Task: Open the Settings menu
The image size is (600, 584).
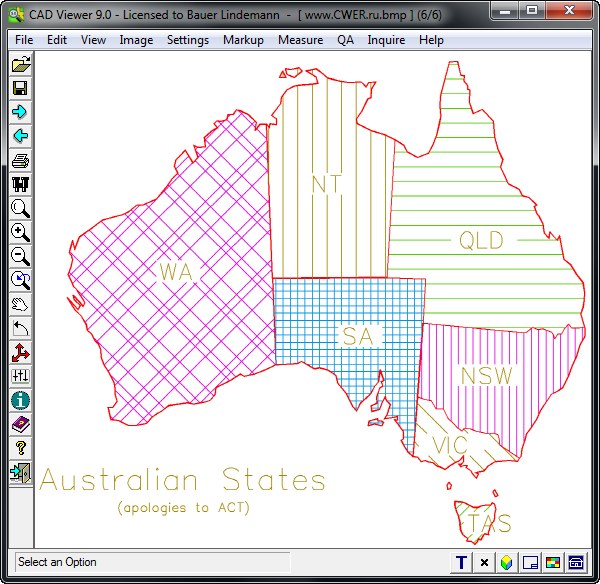Action: tap(188, 40)
